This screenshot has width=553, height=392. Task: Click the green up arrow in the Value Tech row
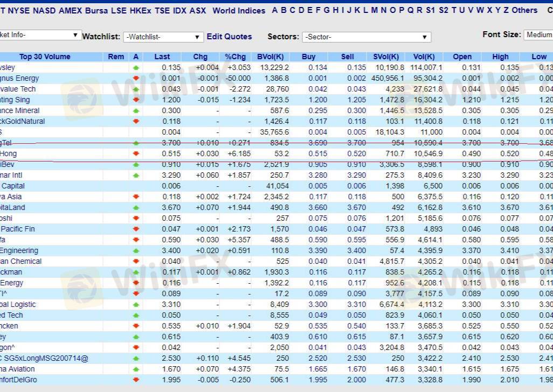point(136,89)
